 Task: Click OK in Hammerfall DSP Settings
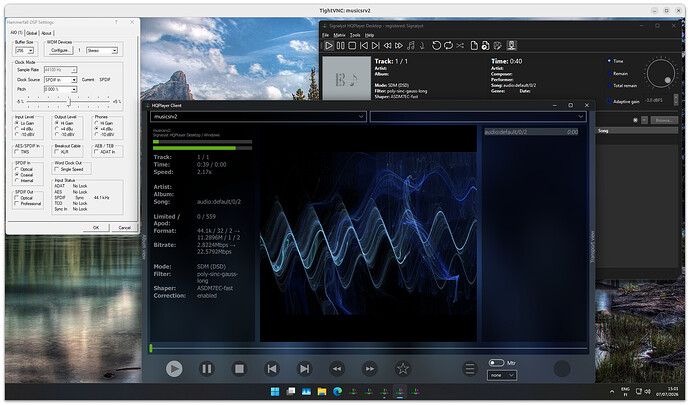point(96,228)
